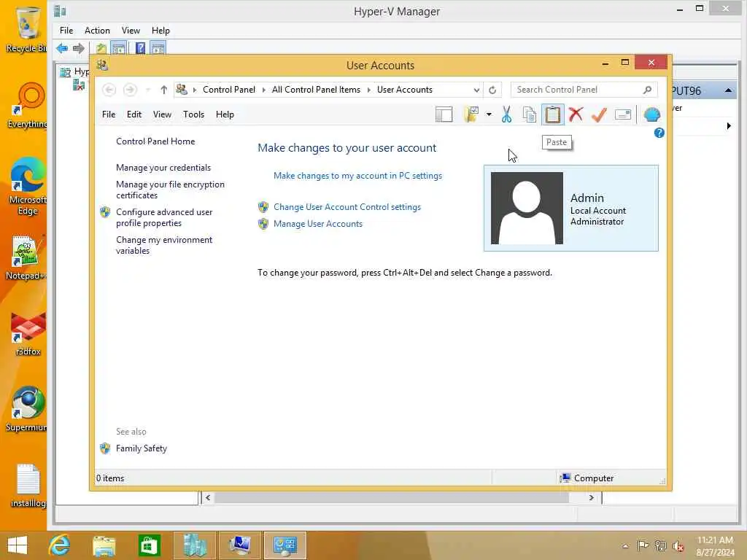Expand the address bar history dropdown
Image resolution: width=747 pixels, height=560 pixels.
point(476,90)
